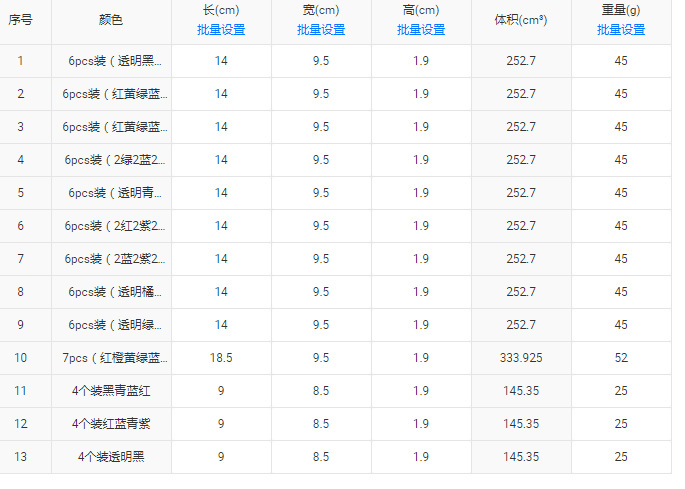Click volume value 333.925
685x489 pixels.
click(x=521, y=358)
